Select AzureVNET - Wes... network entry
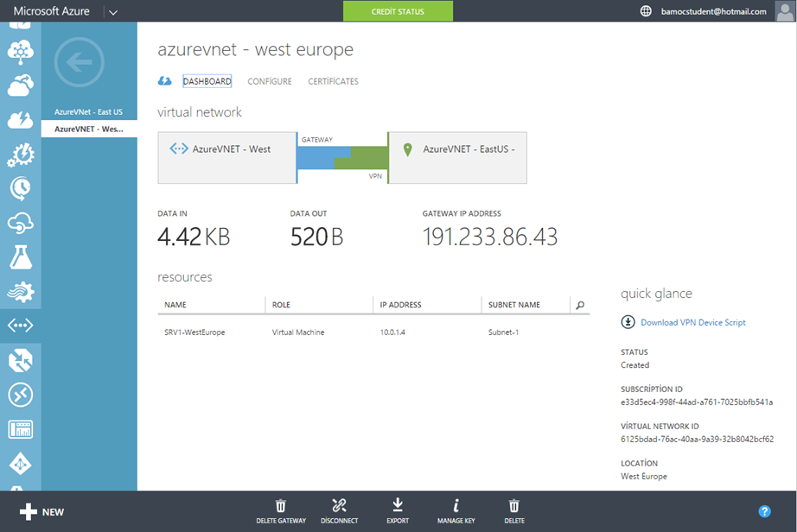797x532 pixels. [89, 129]
